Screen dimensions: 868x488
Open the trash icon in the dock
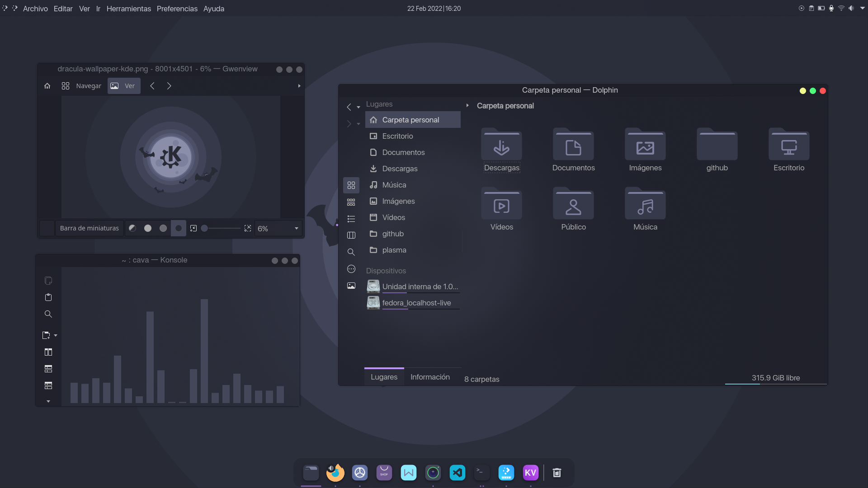pyautogui.click(x=557, y=473)
